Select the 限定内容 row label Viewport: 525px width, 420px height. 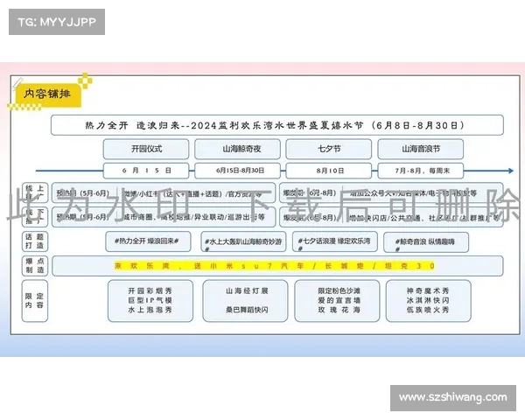[x=35, y=301]
